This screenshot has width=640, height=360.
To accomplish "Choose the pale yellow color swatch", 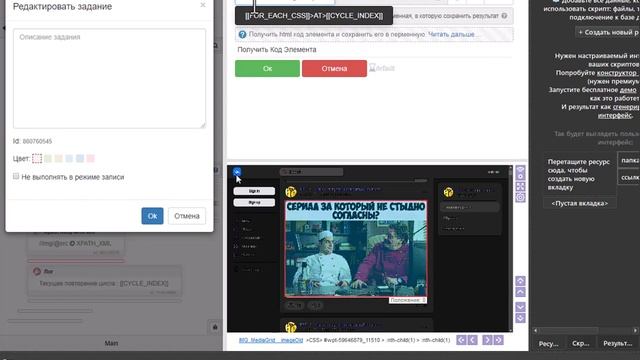I will 59,158.
